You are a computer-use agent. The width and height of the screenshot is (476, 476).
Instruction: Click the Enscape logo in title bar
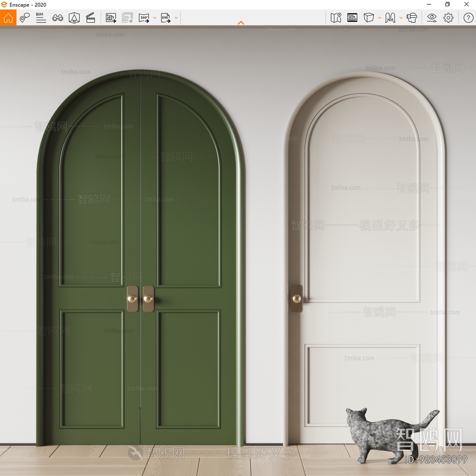[4, 4]
